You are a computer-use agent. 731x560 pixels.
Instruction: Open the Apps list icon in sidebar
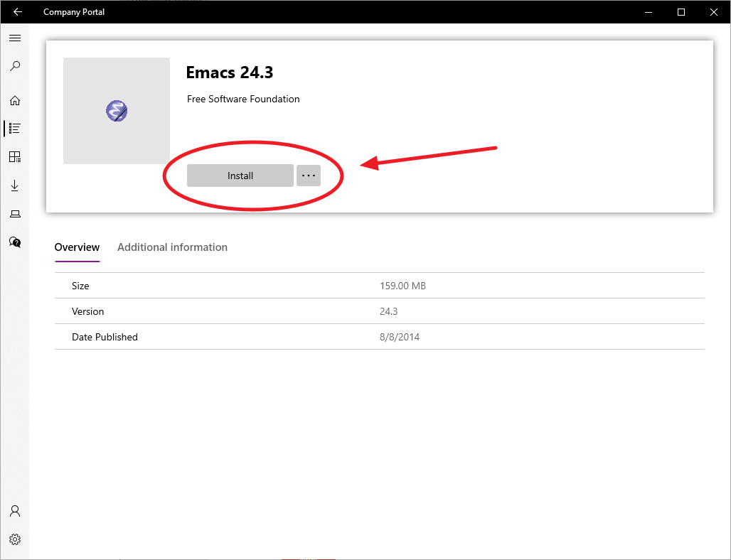15,129
